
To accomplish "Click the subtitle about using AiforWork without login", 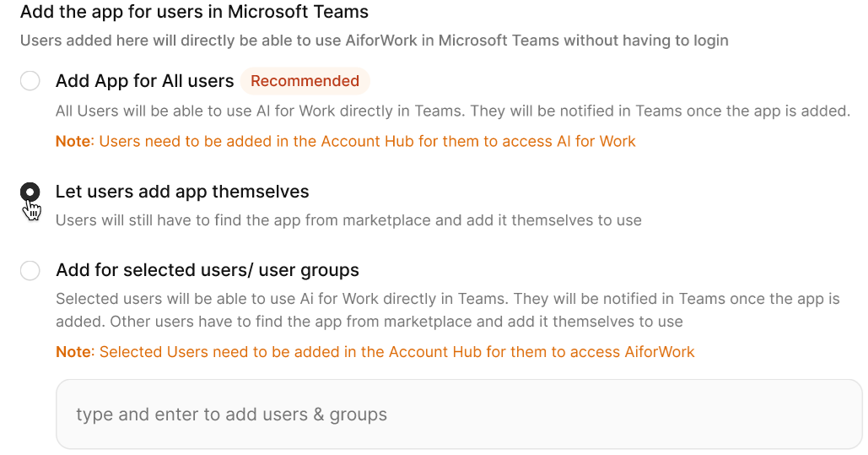I will pyautogui.click(x=375, y=41).
